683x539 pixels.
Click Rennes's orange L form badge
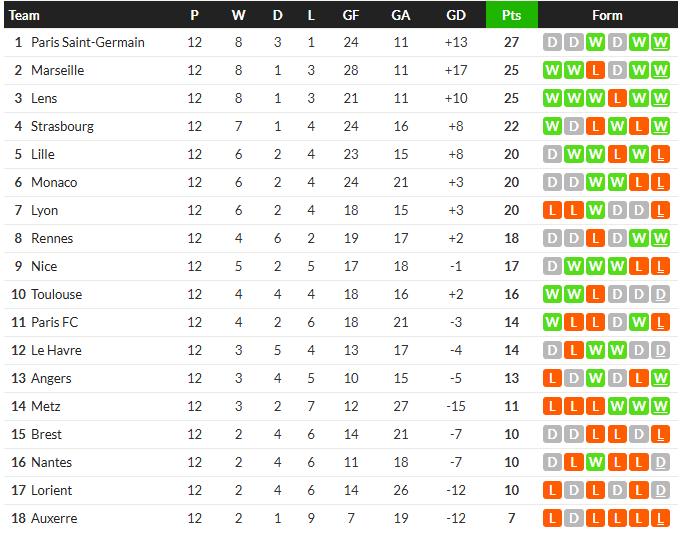(x=595, y=238)
